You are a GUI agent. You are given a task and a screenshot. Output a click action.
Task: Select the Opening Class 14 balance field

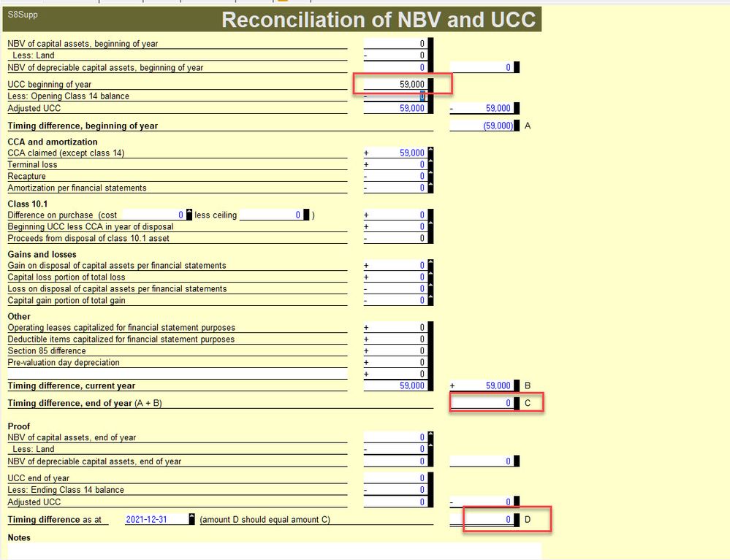click(x=395, y=96)
